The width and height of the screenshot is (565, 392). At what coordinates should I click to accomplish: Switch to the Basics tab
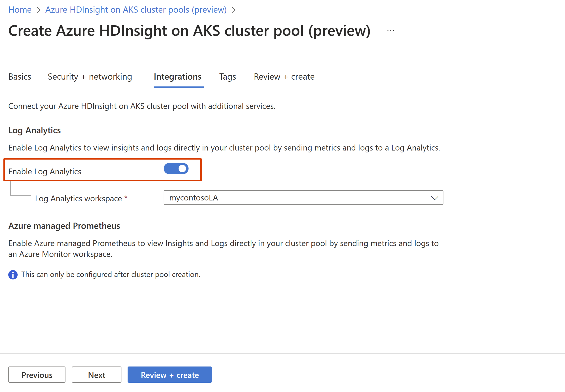(x=20, y=77)
